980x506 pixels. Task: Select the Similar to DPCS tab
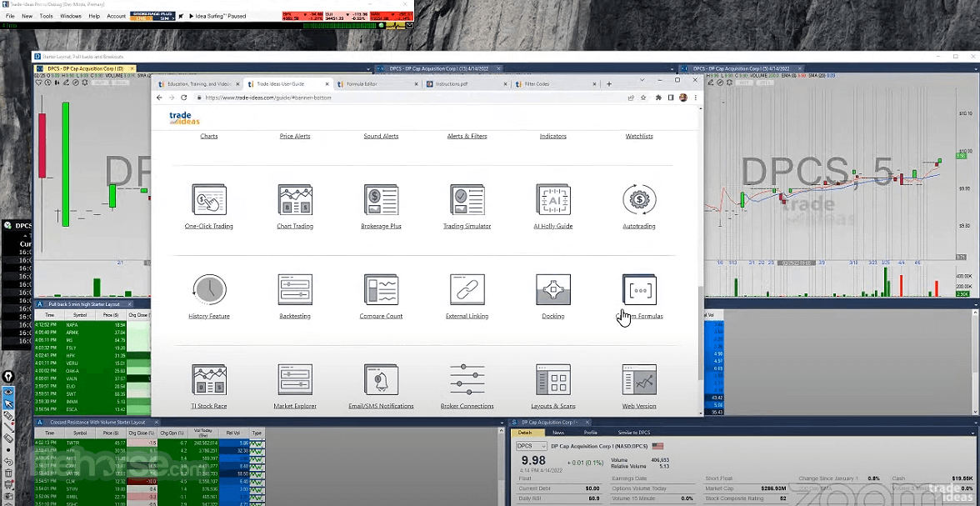tap(634, 432)
